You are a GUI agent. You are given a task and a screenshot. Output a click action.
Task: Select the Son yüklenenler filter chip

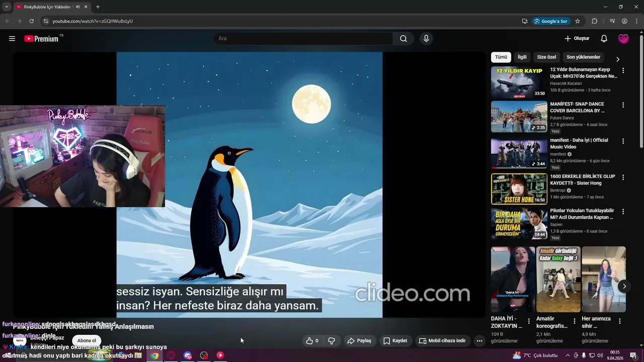583,57
